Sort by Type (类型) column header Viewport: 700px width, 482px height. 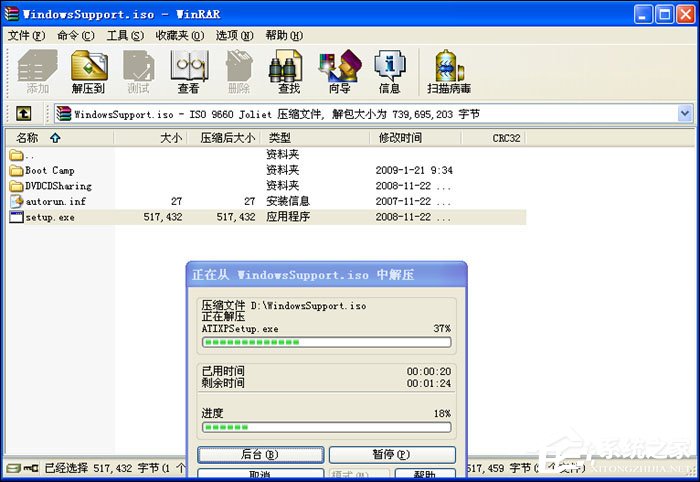point(316,138)
